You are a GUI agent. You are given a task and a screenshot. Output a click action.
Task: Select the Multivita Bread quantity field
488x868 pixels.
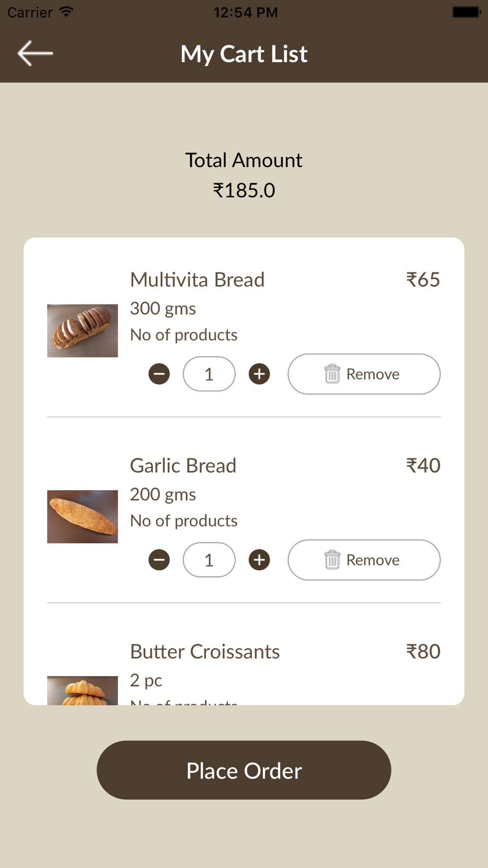click(x=209, y=374)
